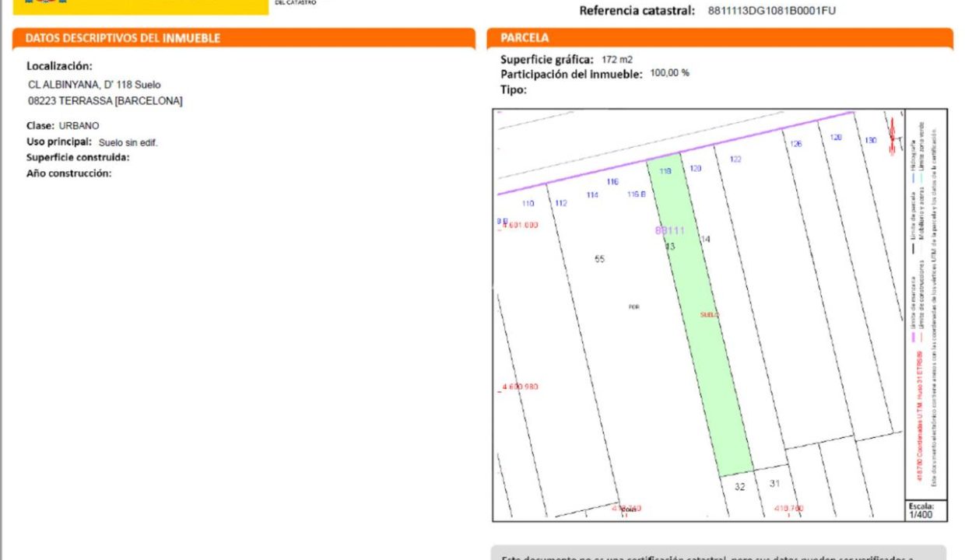Click the 'Tipo:' label
Screen dimensions: 965x560
pyautogui.click(x=514, y=89)
